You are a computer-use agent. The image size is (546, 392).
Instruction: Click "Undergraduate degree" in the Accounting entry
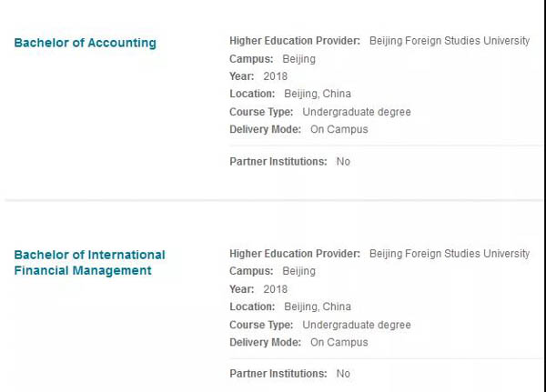pos(356,112)
